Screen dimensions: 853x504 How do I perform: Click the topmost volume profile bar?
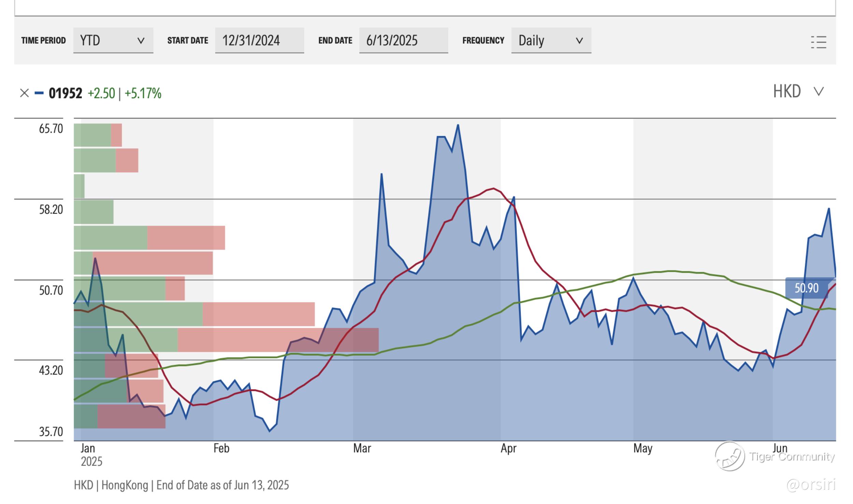tap(98, 135)
